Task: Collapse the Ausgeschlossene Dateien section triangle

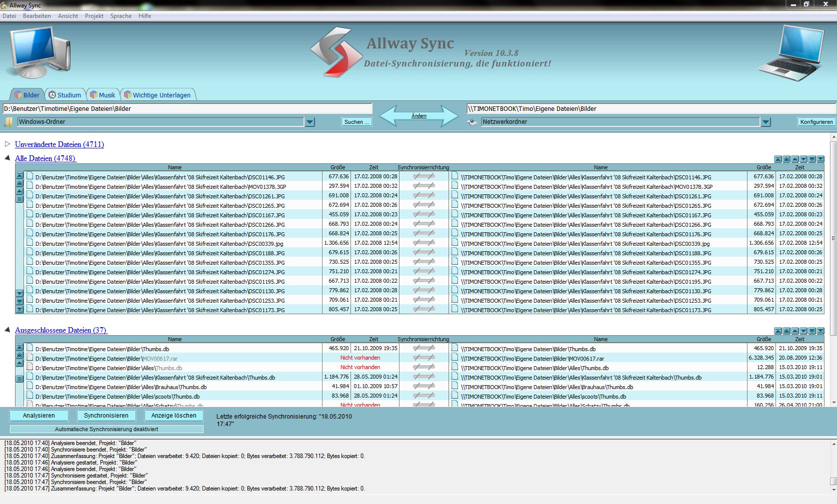Action: tap(7, 330)
